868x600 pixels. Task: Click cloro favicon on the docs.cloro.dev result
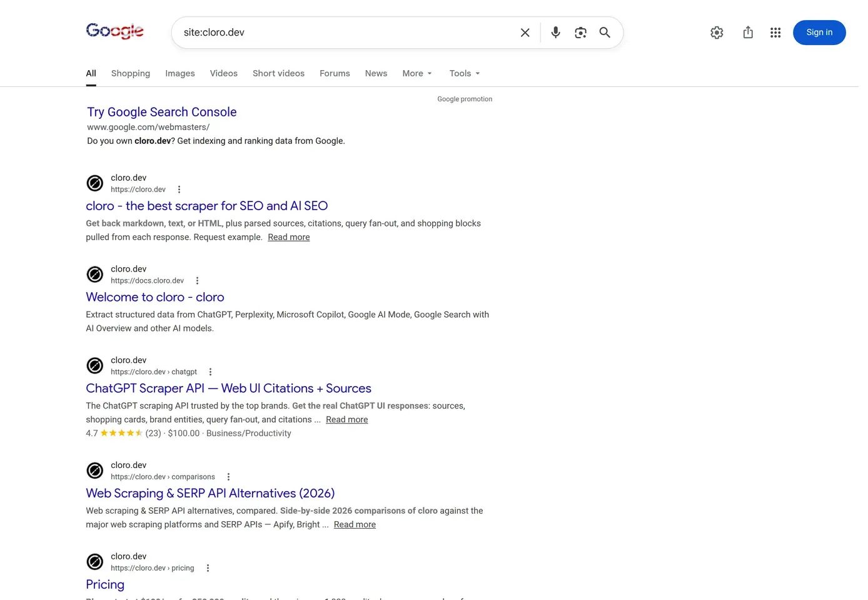pyautogui.click(x=95, y=275)
